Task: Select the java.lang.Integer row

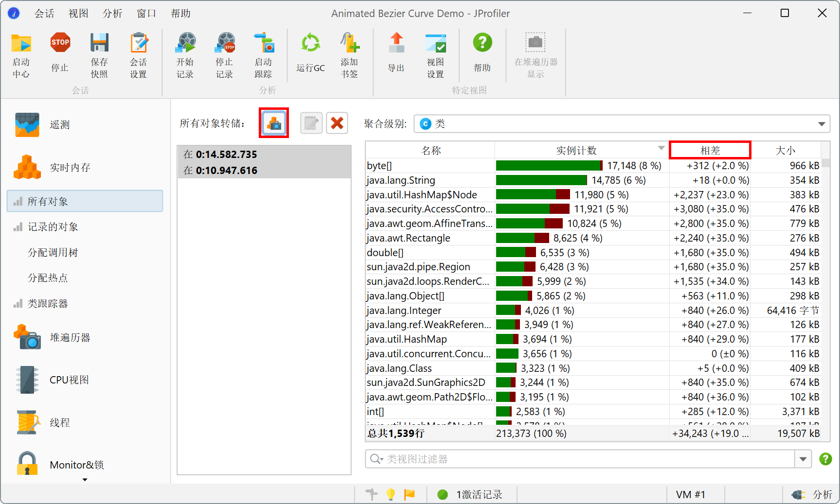Action: (593, 311)
